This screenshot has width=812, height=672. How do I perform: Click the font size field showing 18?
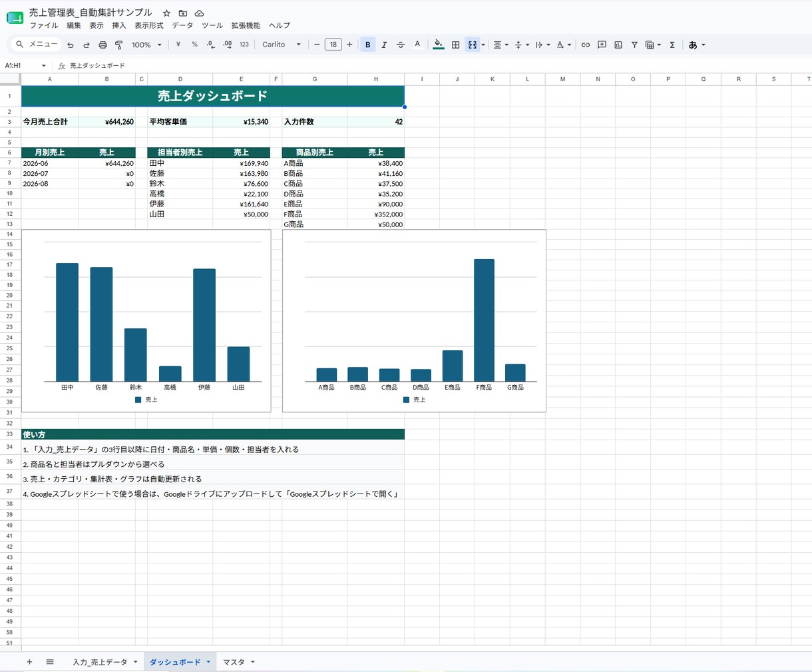tap(333, 45)
